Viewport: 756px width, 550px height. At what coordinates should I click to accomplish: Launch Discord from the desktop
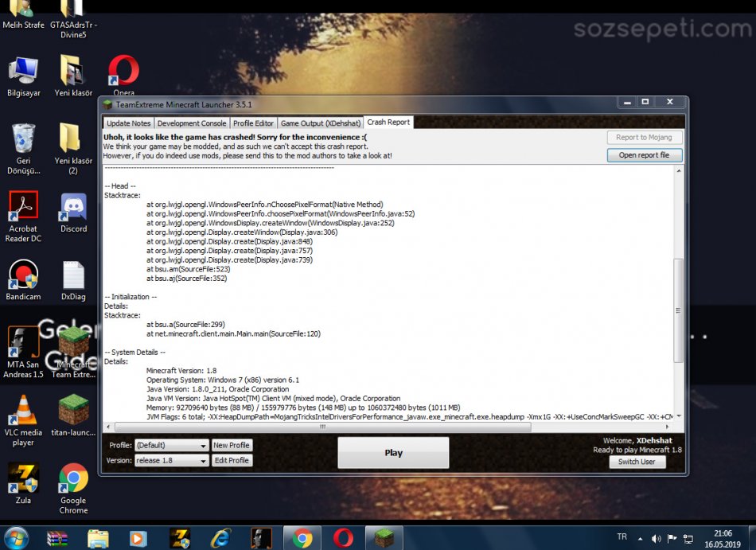tap(73, 213)
